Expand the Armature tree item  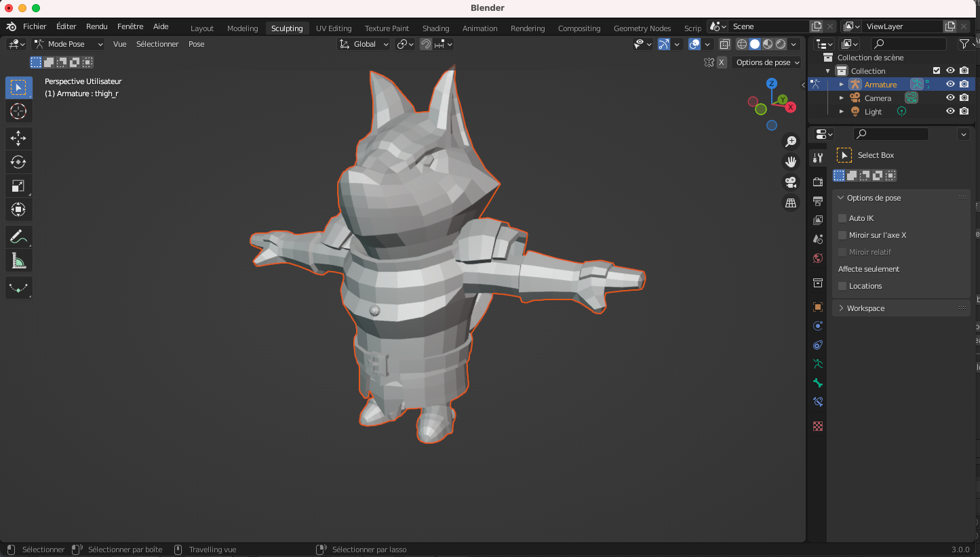842,85
